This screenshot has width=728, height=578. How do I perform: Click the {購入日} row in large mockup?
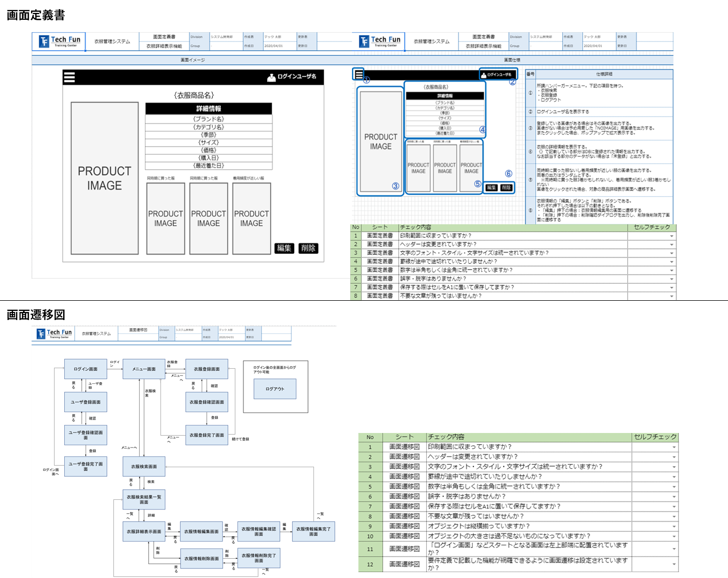(x=209, y=158)
